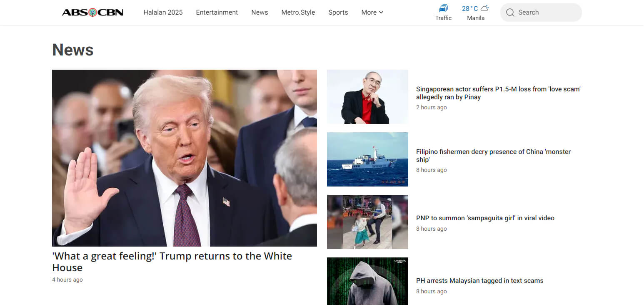Expand the More menu chevron

381,13
